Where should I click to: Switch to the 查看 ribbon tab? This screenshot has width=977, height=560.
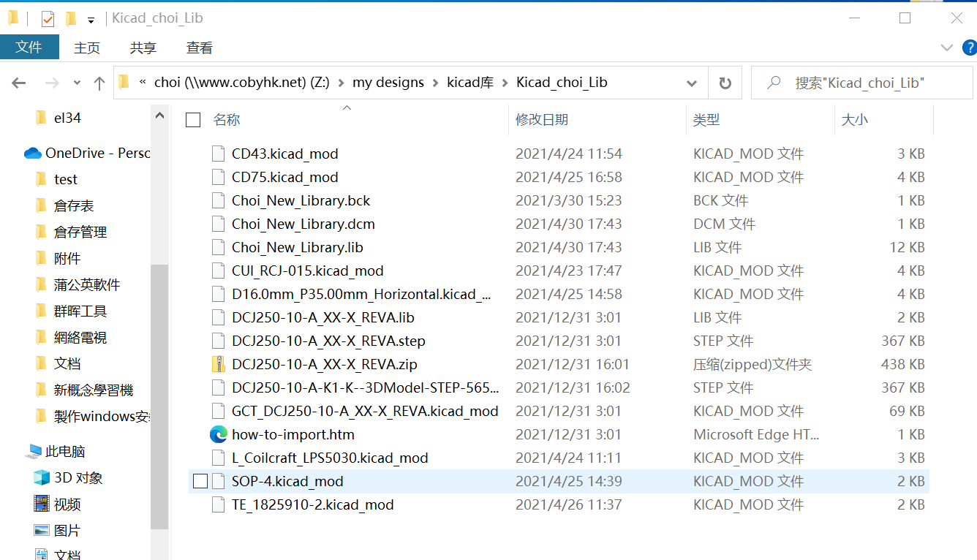click(x=200, y=48)
